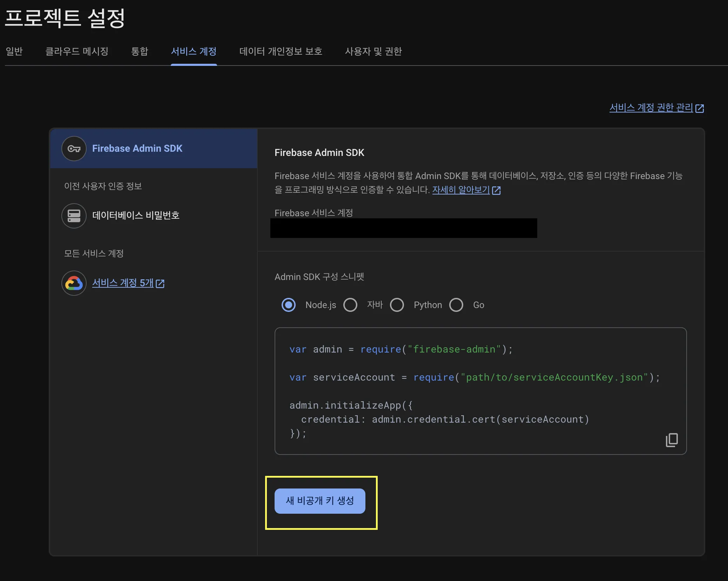Select the Node.js radio button
The image size is (728, 581).
(x=288, y=305)
